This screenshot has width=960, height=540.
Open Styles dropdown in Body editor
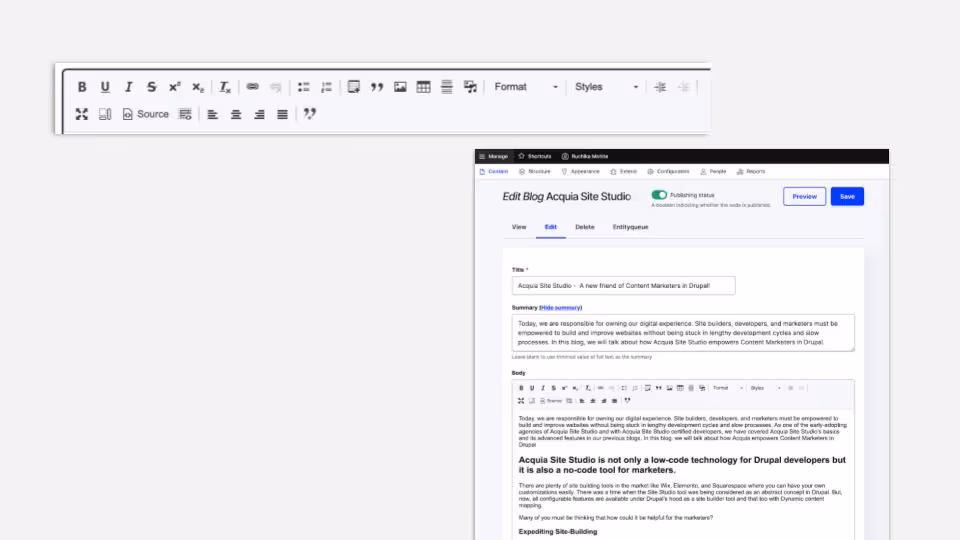point(765,388)
